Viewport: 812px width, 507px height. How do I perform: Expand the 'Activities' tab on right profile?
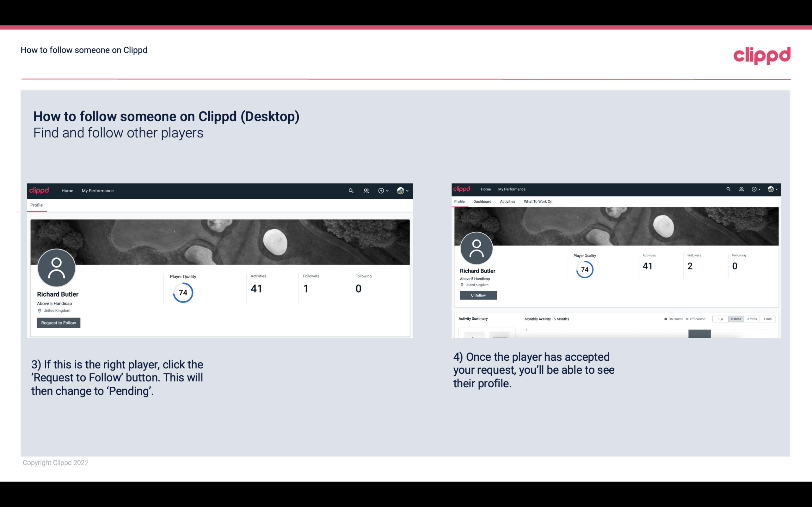507,202
